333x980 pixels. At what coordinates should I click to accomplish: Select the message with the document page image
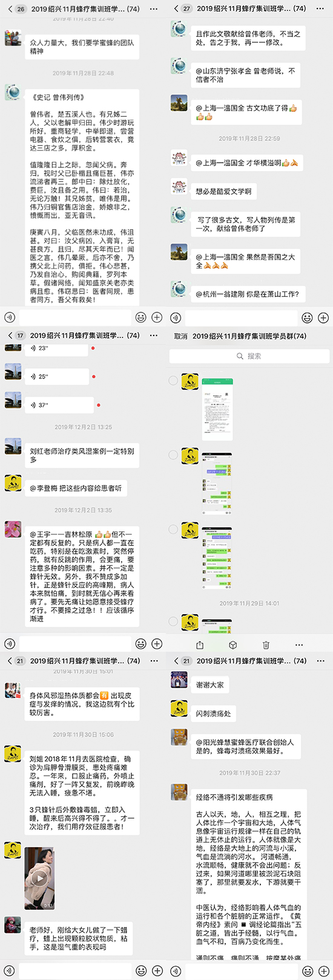pyautogui.click(x=173, y=380)
